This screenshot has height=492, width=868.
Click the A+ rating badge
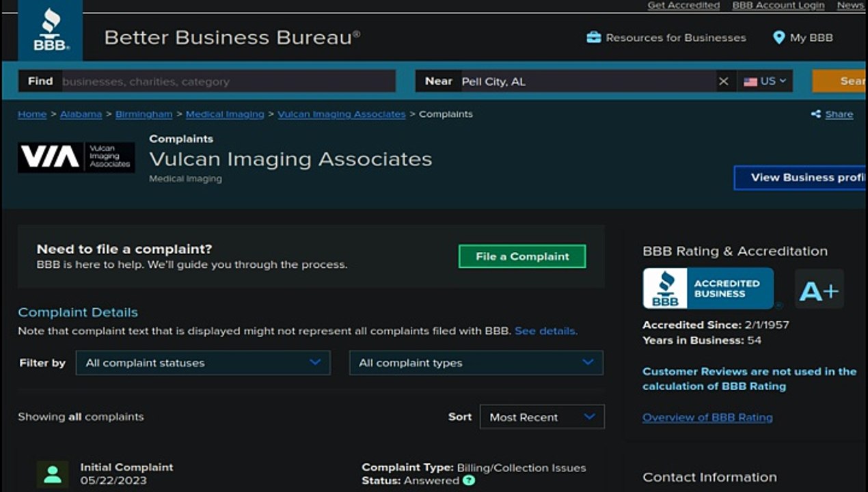point(819,290)
